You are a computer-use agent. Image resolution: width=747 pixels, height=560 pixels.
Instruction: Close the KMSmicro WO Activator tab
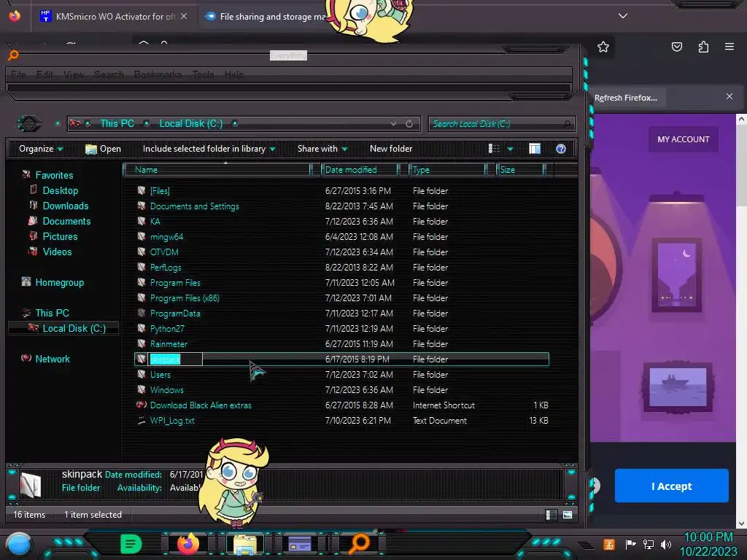point(184,16)
